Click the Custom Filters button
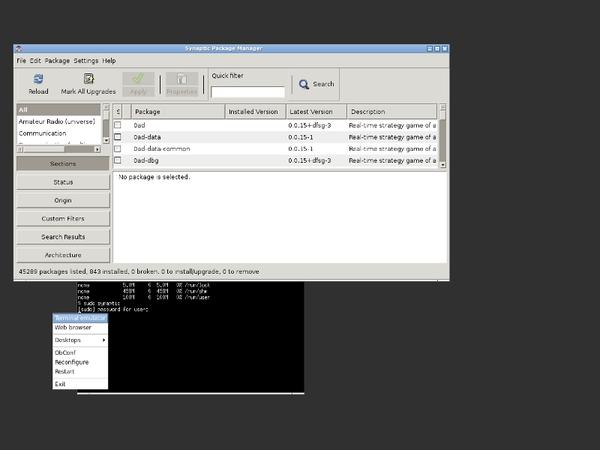Viewport: 600px width, 450px height. tap(63, 218)
